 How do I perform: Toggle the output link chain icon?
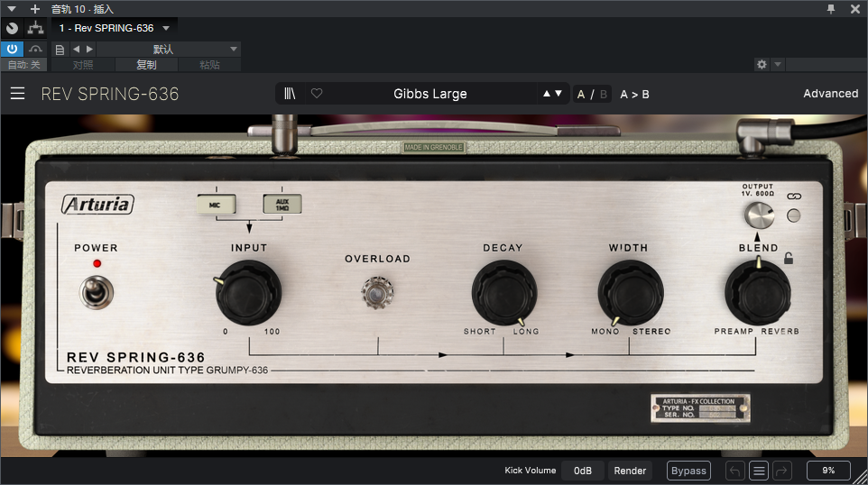[x=794, y=197]
